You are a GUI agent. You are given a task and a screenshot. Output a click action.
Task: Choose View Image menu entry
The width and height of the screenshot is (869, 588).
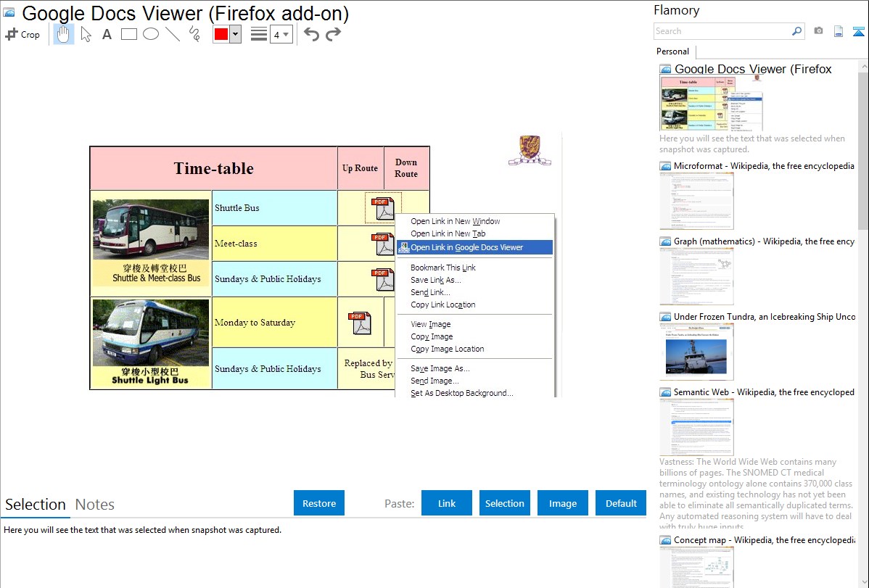[x=475, y=324]
